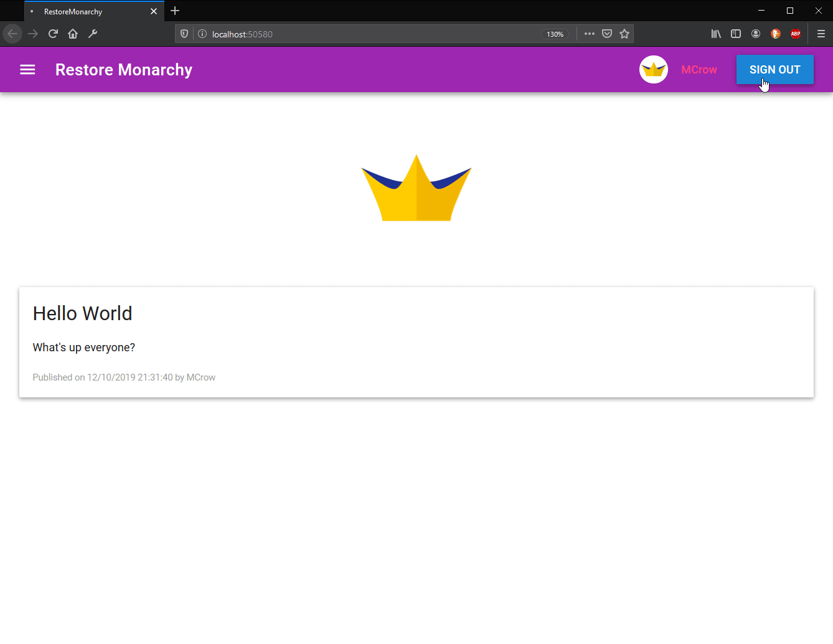Open a new browser tab

(x=175, y=11)
